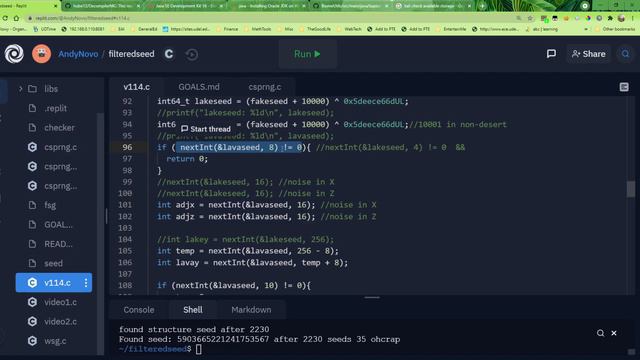Open the UDTime bookmark
This screenshot has width=640, height=360.
click(x=44, y=29)
